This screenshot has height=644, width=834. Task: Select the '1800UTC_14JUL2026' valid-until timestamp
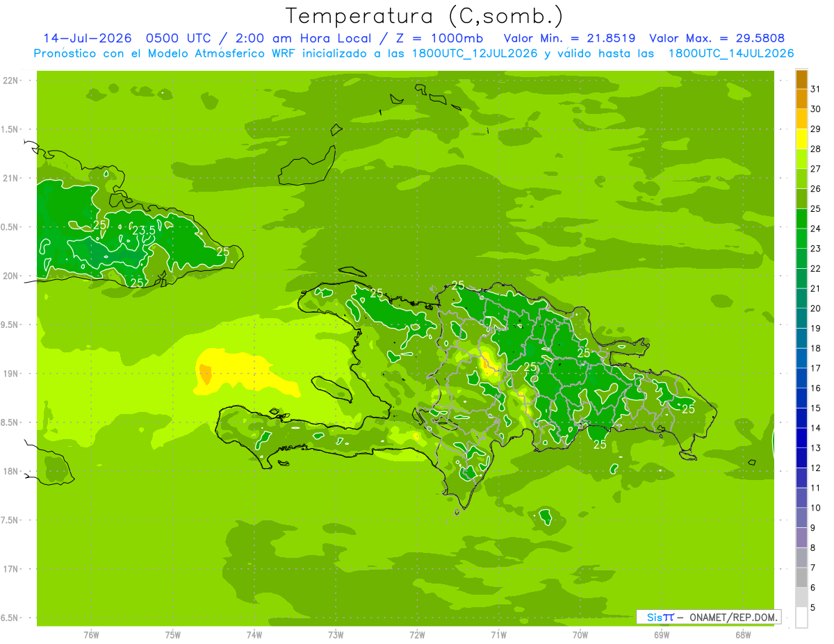pyautogui.click(x=731, y=53)
